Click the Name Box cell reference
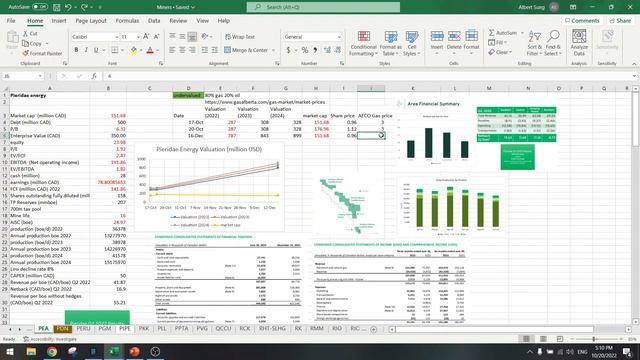Screen dimensions: 640x360 pos(22,76)
